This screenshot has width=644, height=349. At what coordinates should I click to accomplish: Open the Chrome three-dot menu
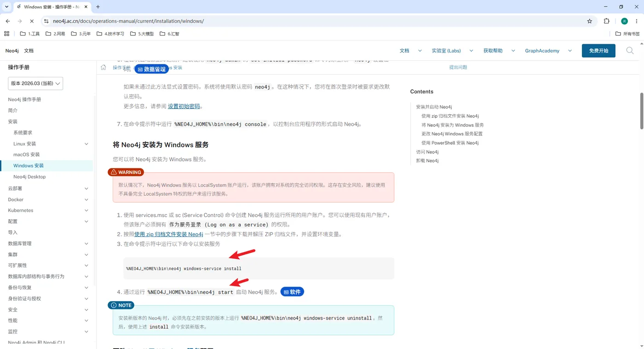(636, 21)
